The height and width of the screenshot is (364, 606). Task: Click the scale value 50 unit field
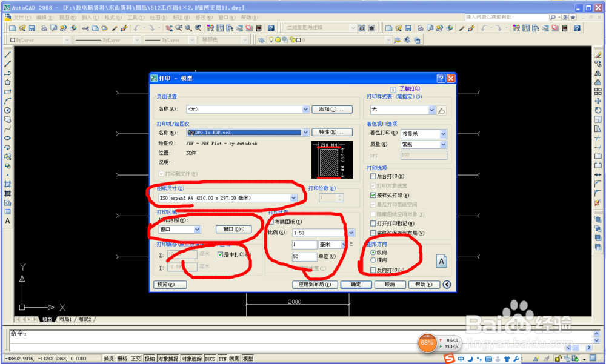tap(304, 256)
